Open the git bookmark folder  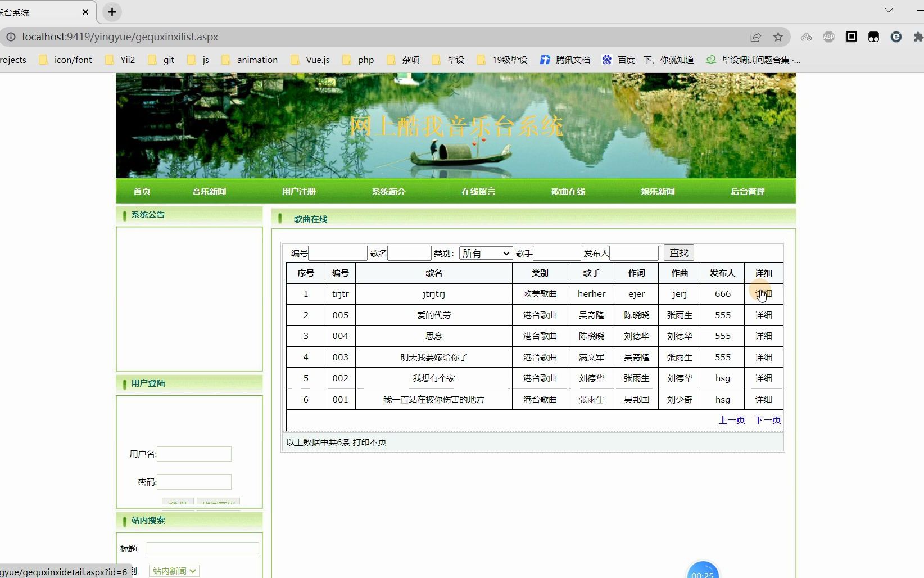coord(161,60)
